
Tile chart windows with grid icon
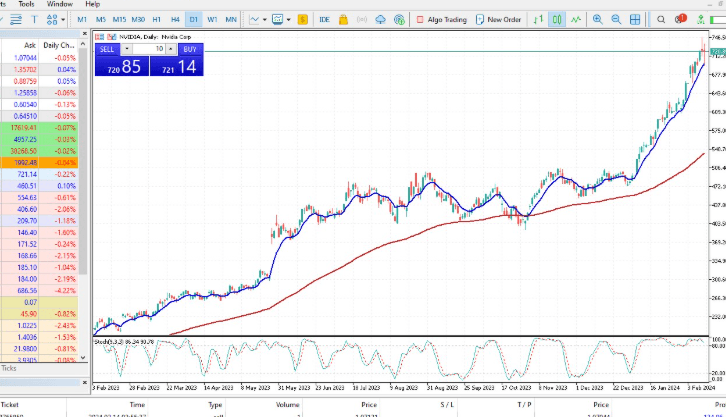[x=635, y=19]
